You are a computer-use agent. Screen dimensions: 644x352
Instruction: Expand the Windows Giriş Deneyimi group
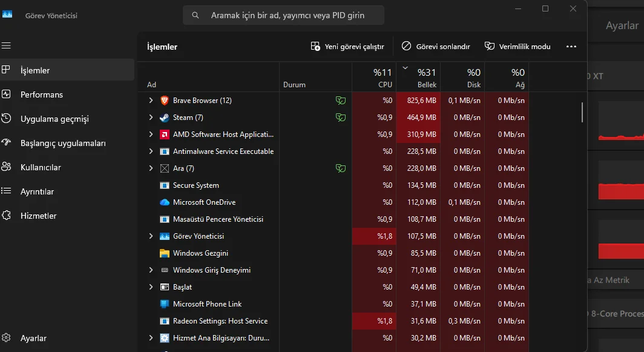coord(151,270)
